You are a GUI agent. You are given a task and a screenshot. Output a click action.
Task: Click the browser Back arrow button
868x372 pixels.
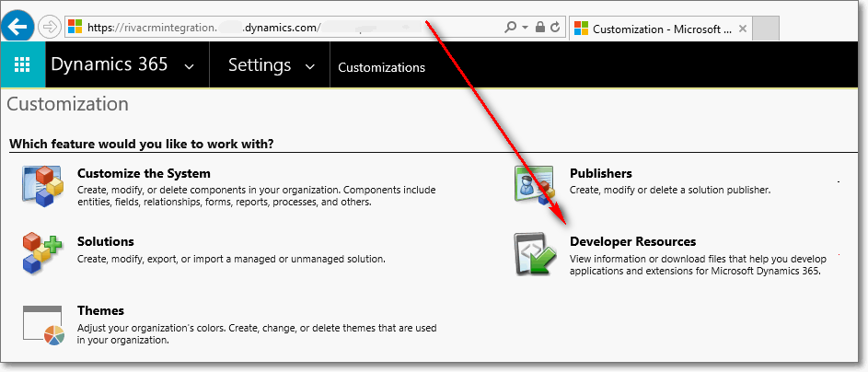[x=18, y=26]
